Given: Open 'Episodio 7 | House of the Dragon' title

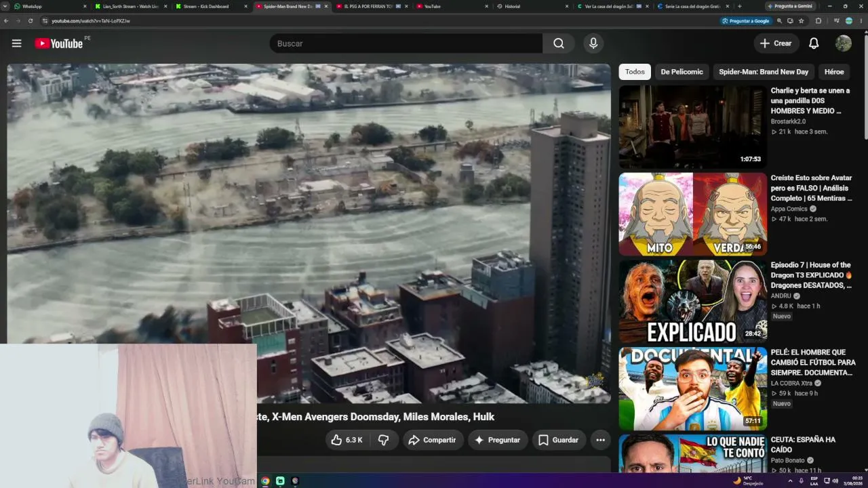Looking at the screenshot, I should pyautogui.click(x=811, y=275).
